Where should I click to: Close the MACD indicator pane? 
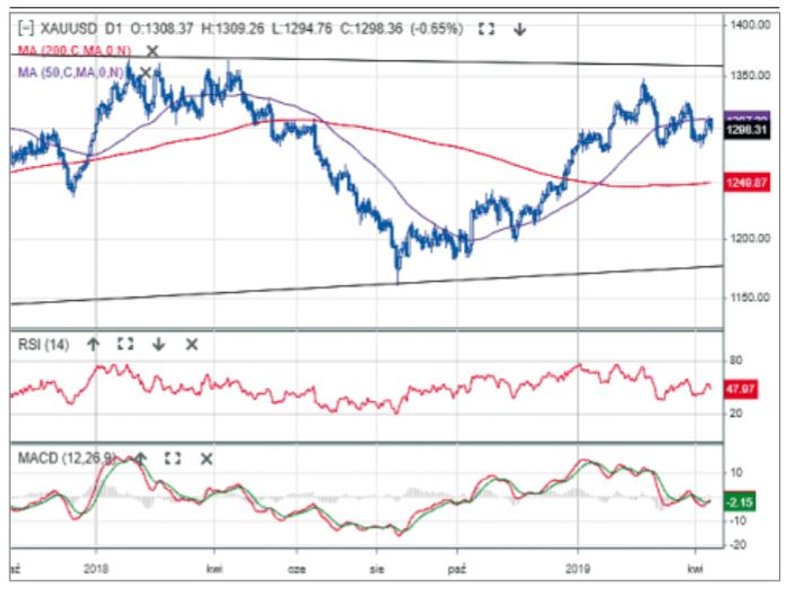coord(206,458)
